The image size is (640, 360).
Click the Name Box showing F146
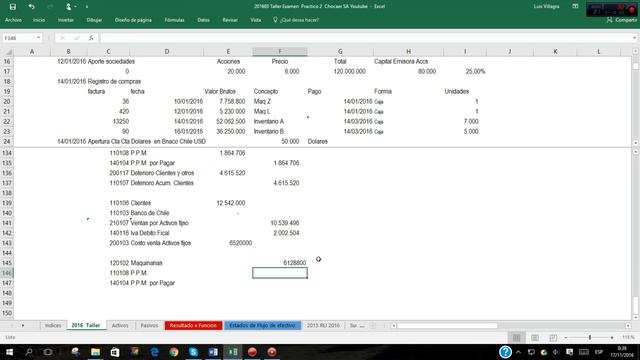(x=18, y=38)
